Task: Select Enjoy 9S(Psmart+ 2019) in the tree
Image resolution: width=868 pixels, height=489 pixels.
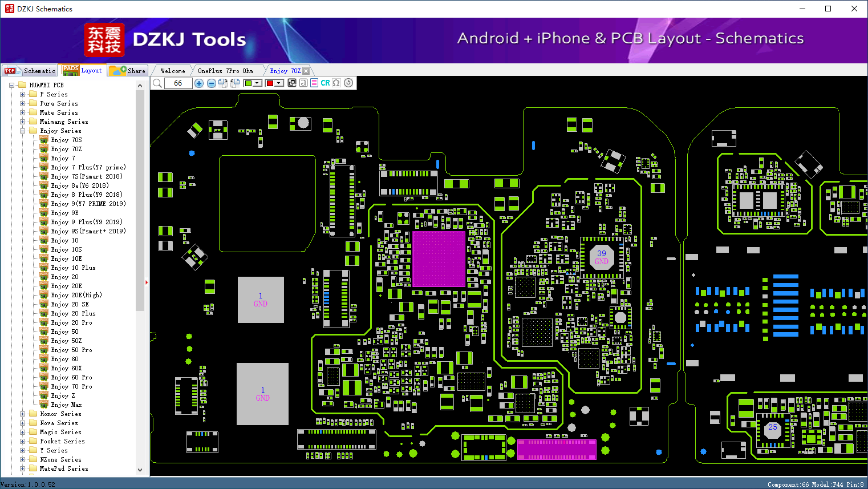Action: tap(88, 231)
